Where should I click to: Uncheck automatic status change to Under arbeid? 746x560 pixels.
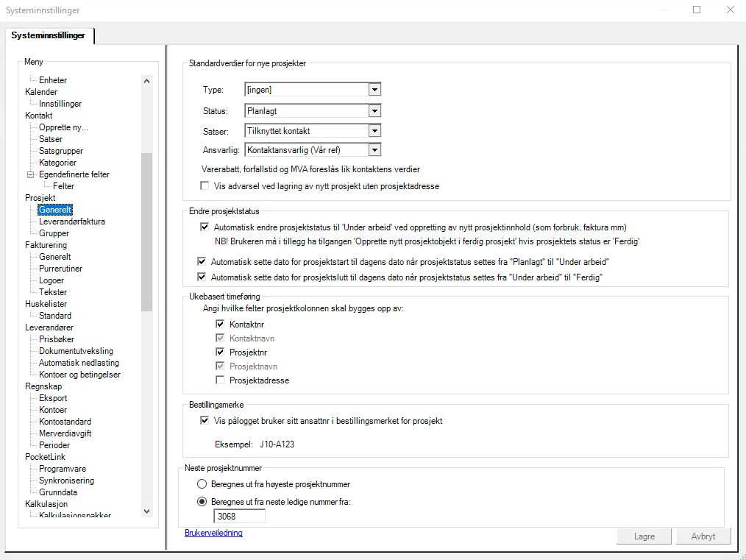[205, 227]
